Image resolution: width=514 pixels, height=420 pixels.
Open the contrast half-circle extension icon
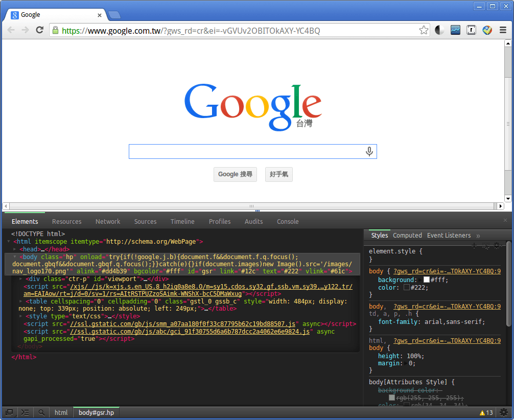(x=439, y=30)
